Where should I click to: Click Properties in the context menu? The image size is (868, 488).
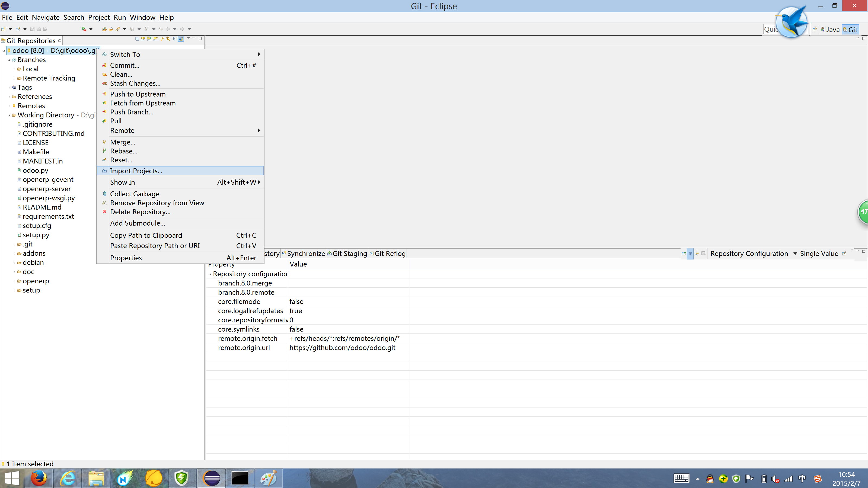180,258
